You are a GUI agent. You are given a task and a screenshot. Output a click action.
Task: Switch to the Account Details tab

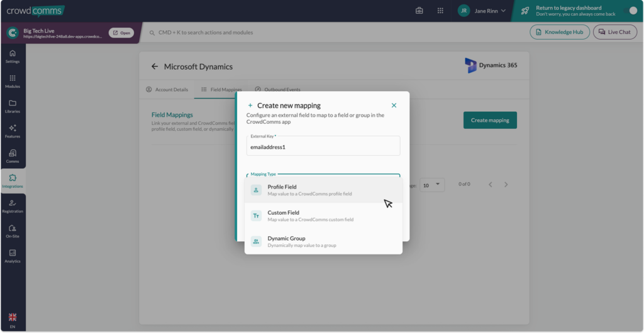167,90
